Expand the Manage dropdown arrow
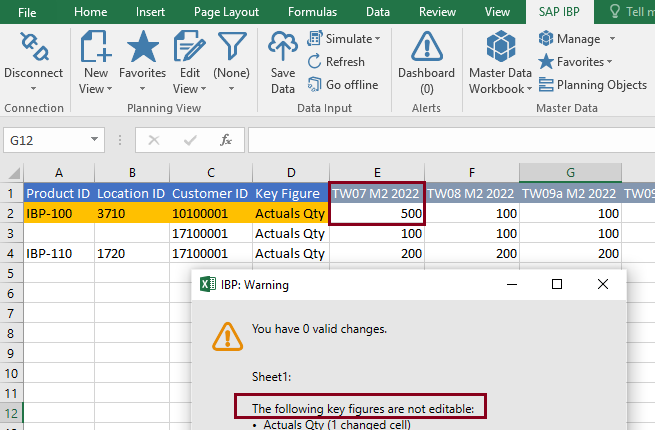This screenshot has width=655, height=430. (x=612, y=39)
